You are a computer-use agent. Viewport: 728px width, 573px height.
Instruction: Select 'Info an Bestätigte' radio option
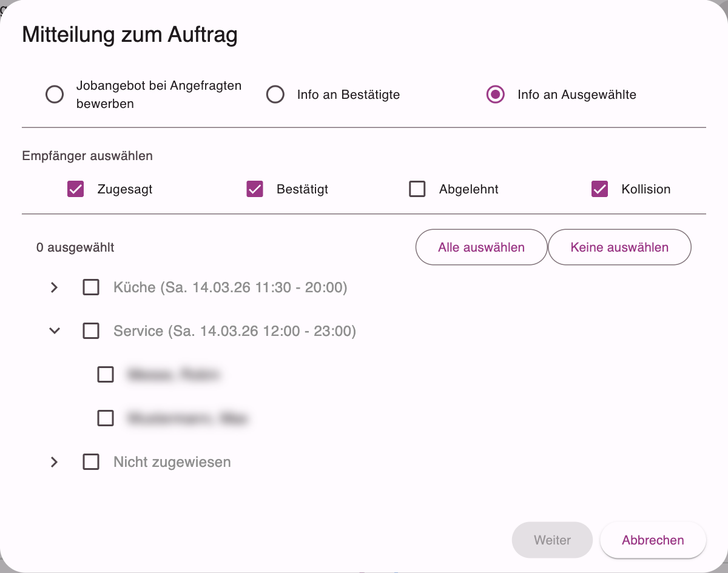pos(275,95)
